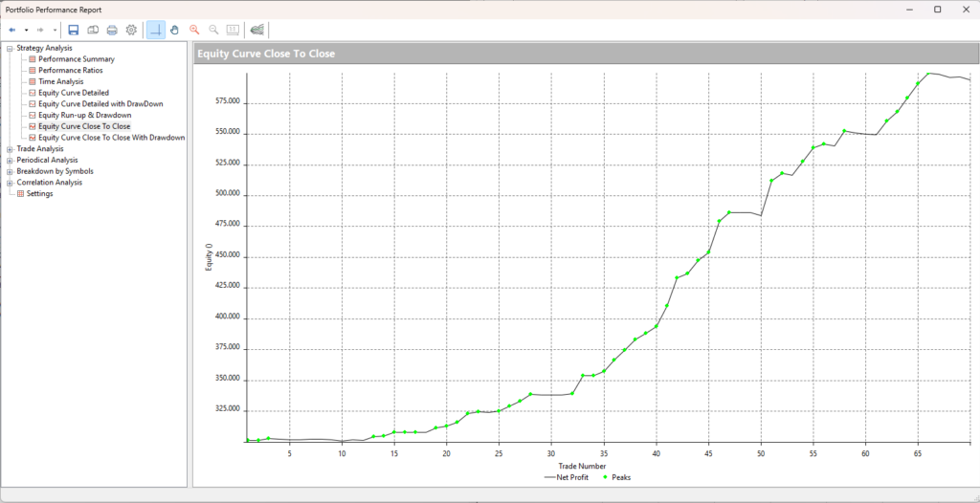This screenshot has width=980, height=503.
Task: Click the green Peaks legend marker
Action: point(605,476)
